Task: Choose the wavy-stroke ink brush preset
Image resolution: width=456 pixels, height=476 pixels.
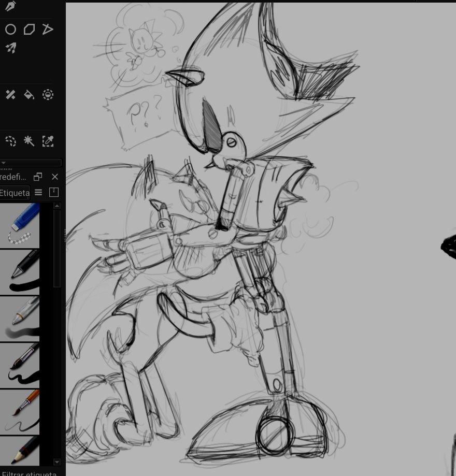Action: (20, 366)
